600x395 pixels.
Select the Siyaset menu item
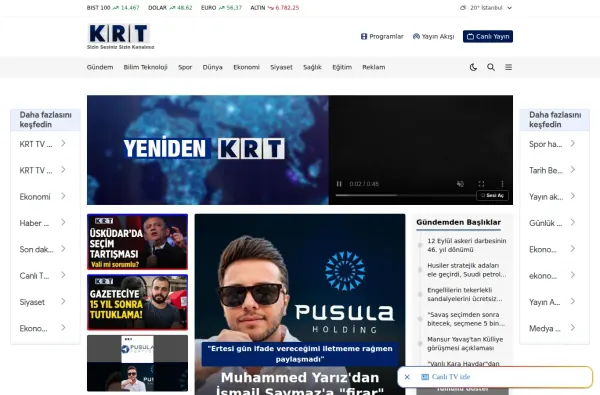(281, 67)
